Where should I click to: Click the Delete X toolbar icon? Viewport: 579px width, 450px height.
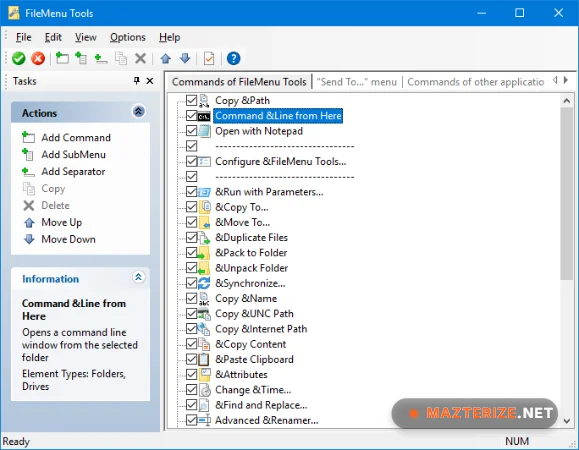tap(140, 58)
